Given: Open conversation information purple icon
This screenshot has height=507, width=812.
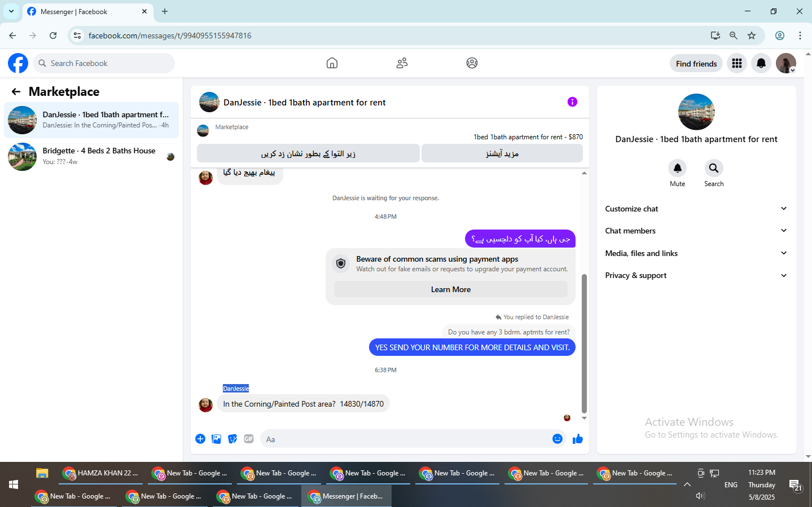Looking at the screenshot, I should click(x=572, y=102).
